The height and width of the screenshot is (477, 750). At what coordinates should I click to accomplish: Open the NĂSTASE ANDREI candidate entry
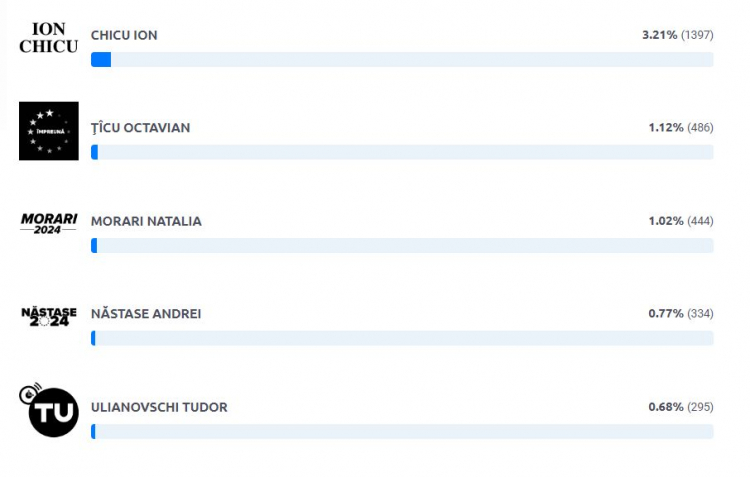tap(146, 314)
